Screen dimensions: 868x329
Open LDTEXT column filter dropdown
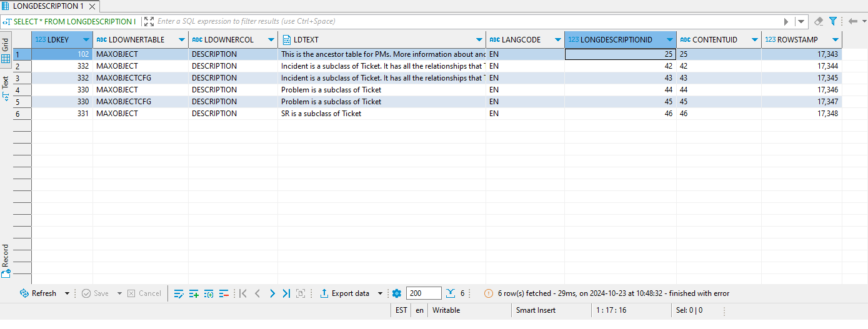pyautogui.click(x=479, y=40)
